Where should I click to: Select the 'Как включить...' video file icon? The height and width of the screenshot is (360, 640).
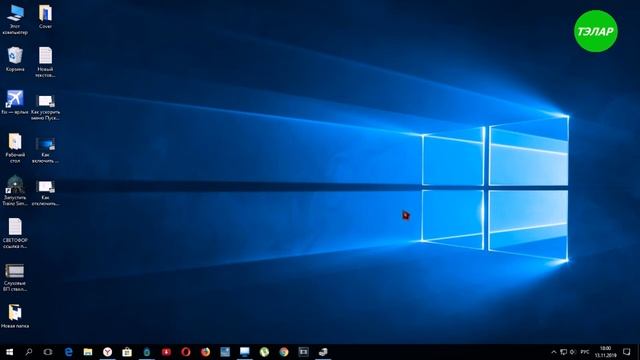pyautogui.click(x=45, y=150)
